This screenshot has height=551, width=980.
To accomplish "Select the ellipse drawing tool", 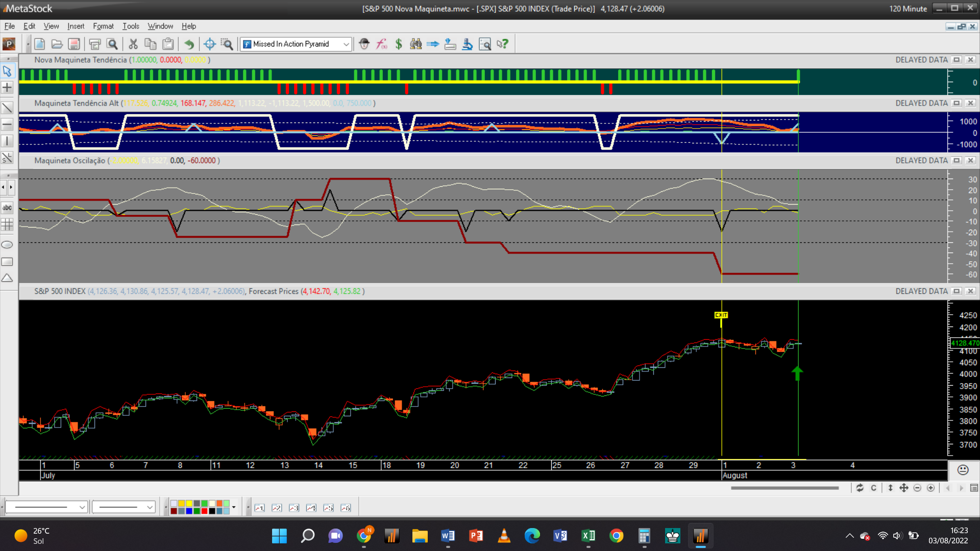I will coord(7,245).
